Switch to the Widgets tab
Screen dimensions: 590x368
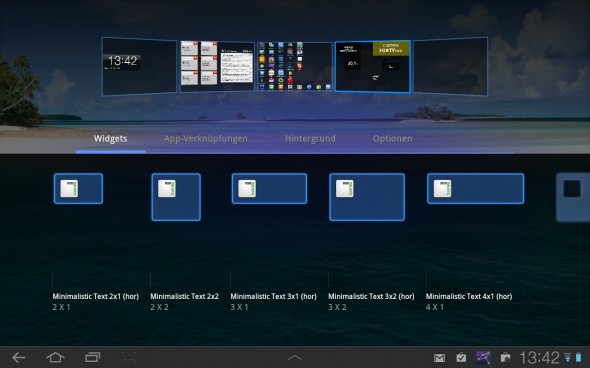pos(110,138)
